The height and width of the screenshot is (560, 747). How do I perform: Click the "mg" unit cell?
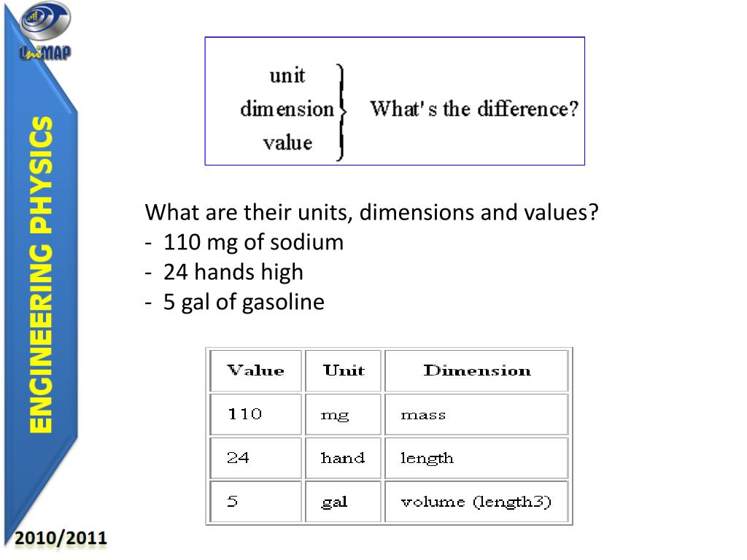pos(343,414)
